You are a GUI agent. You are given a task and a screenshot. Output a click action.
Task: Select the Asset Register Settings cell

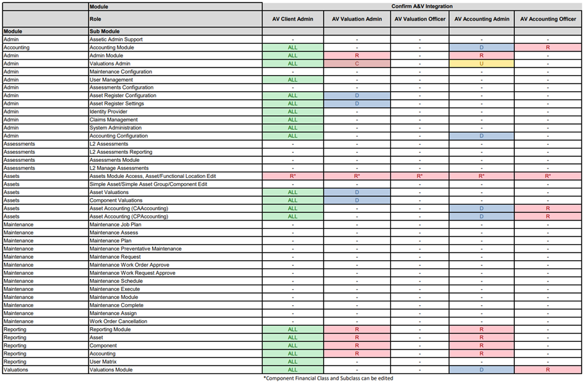coord(175,103)
